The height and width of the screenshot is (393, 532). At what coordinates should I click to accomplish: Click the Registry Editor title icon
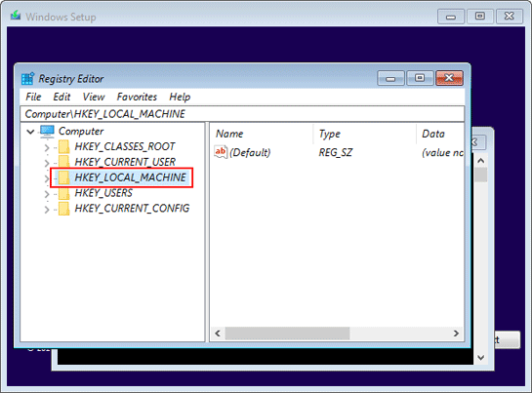(28, 78)
